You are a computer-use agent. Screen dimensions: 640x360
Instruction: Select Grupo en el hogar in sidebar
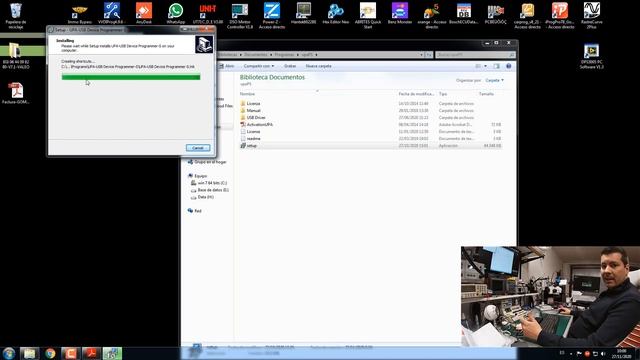(207, 162)
